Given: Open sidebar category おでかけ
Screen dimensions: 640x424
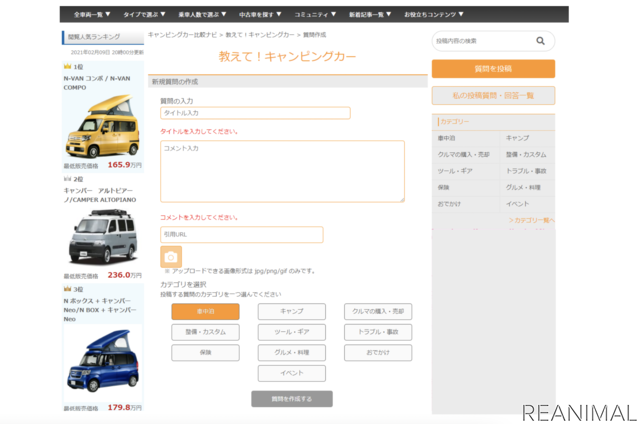Looking at the screenshot, I should point(449,204).
